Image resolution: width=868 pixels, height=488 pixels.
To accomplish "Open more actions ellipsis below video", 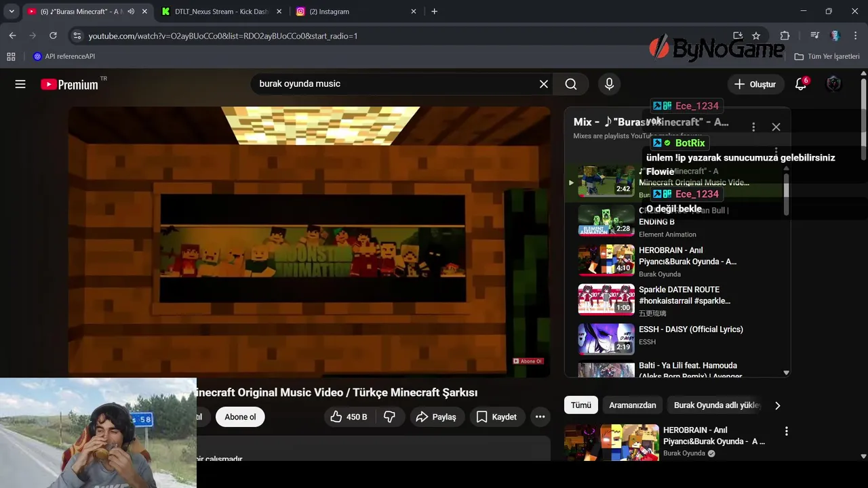I will tap(540, 417).
